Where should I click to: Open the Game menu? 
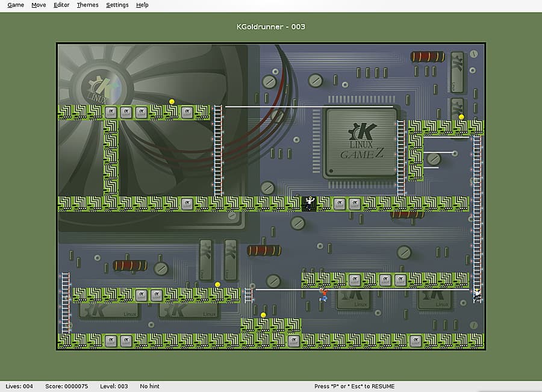point(16,5)
